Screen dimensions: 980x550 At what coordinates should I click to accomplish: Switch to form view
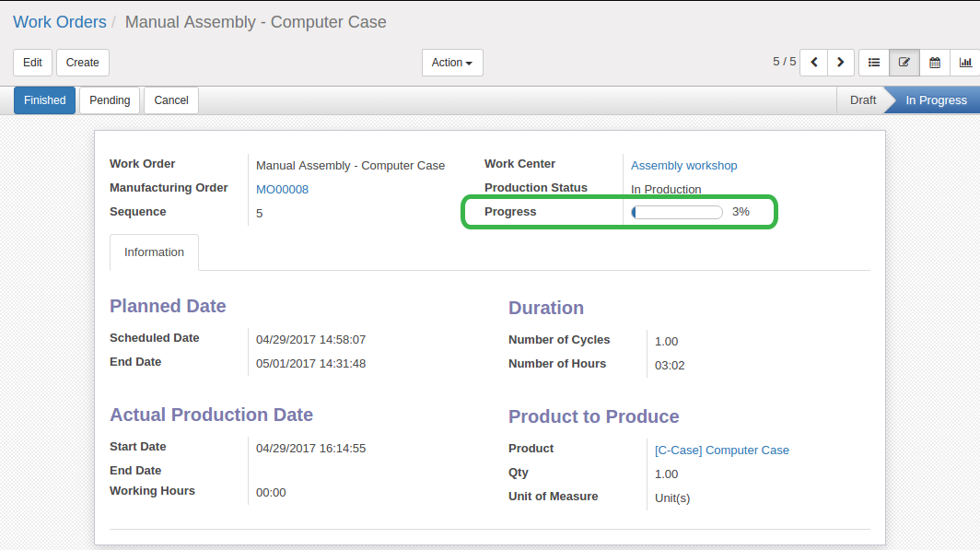904,63
